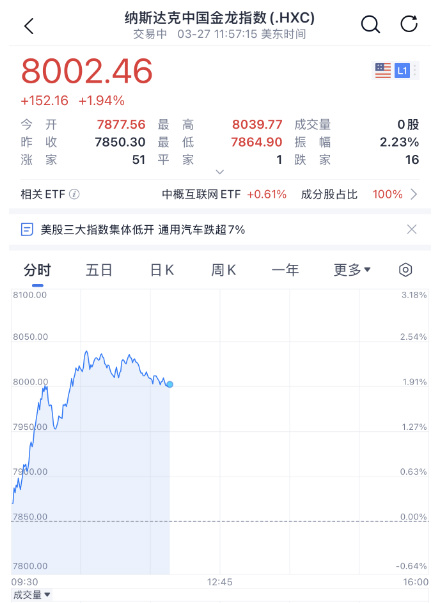Open search with the magnifier icon
This screenshot has width=438, height=603.
tap(370, 25)
